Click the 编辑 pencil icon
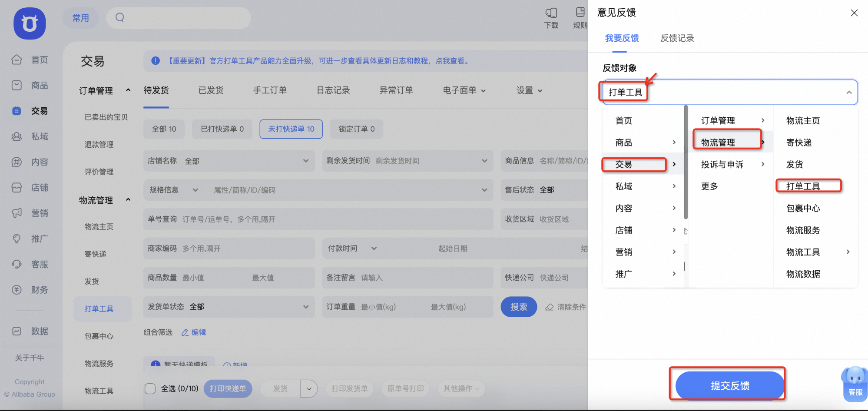Screen dimensions: 868x411 [185, 332]
